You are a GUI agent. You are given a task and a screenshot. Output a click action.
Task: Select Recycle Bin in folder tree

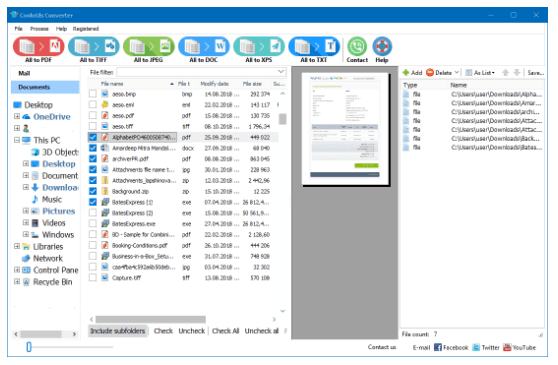tap(47, 282)
